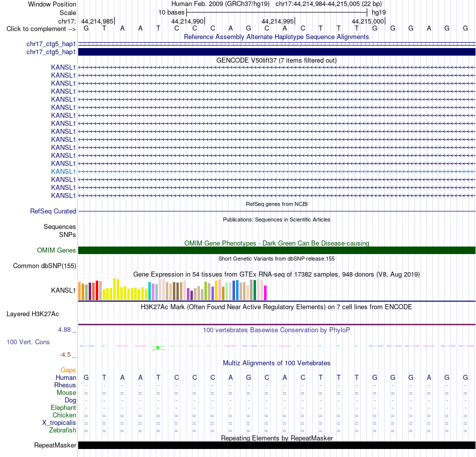Viewport: 476px width, 457px height.
Task: Open the Repeating Elements by RepeatMasker title
Action: [x=277, y=438]
